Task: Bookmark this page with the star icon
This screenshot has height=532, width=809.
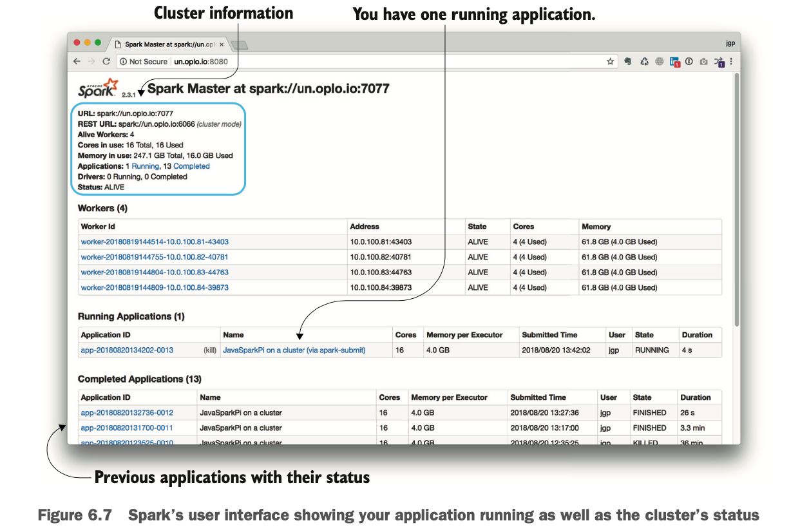Action: coord(611,61)
